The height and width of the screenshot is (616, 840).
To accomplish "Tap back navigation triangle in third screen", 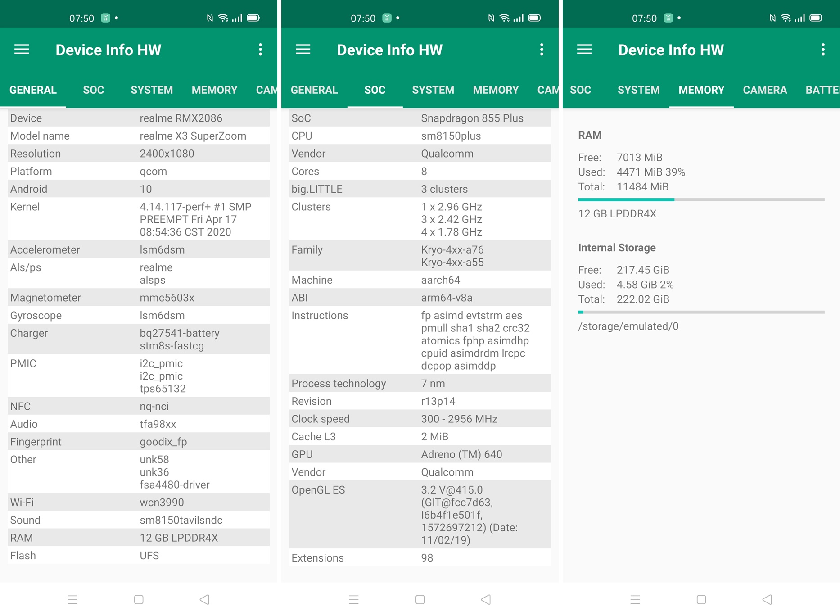I will pyautogui.click(x=768, y=599).
